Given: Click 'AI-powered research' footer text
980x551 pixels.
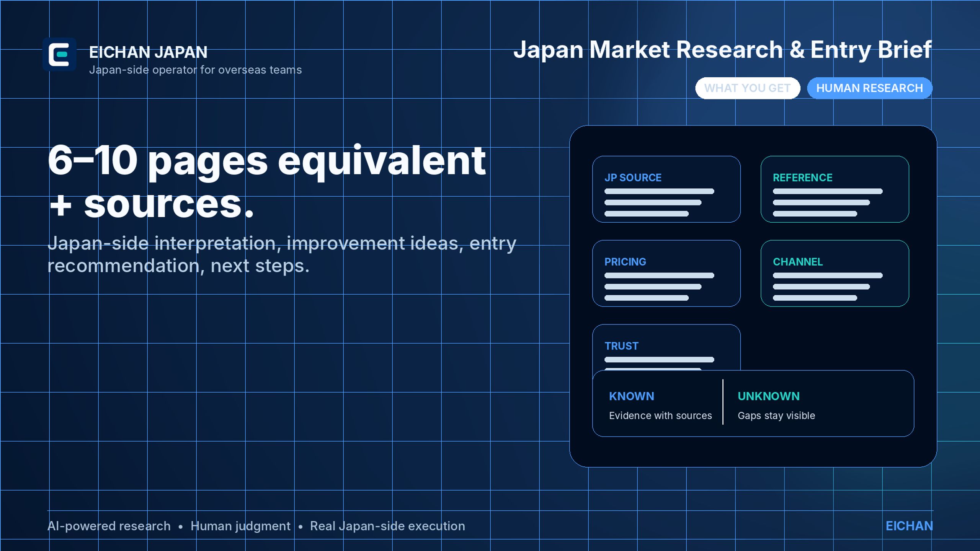Looking at the screenshot, I should [x=109, y=526].
